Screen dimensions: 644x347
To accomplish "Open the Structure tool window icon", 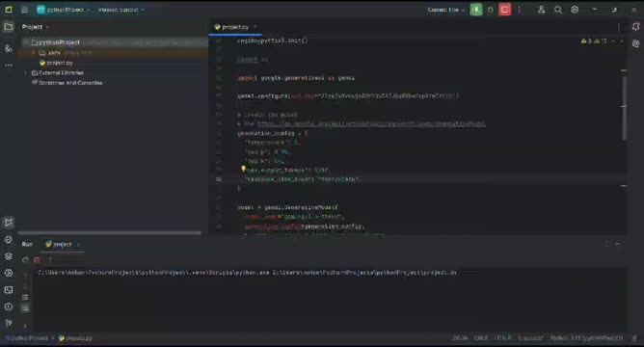I will 9,48.
